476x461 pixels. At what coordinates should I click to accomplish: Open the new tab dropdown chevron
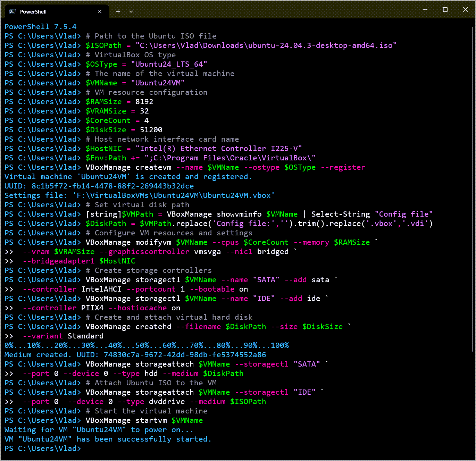pos(131,11)
